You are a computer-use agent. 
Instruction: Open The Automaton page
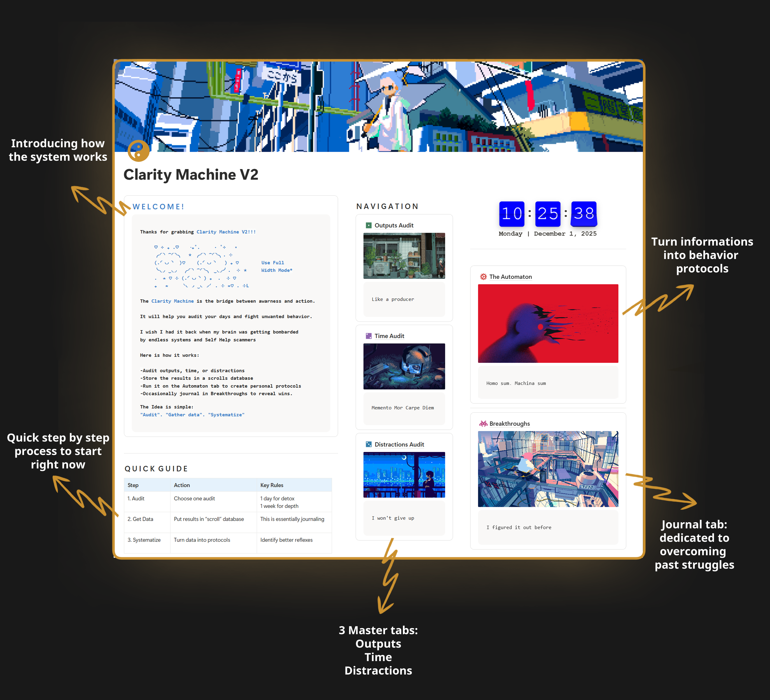510,276
